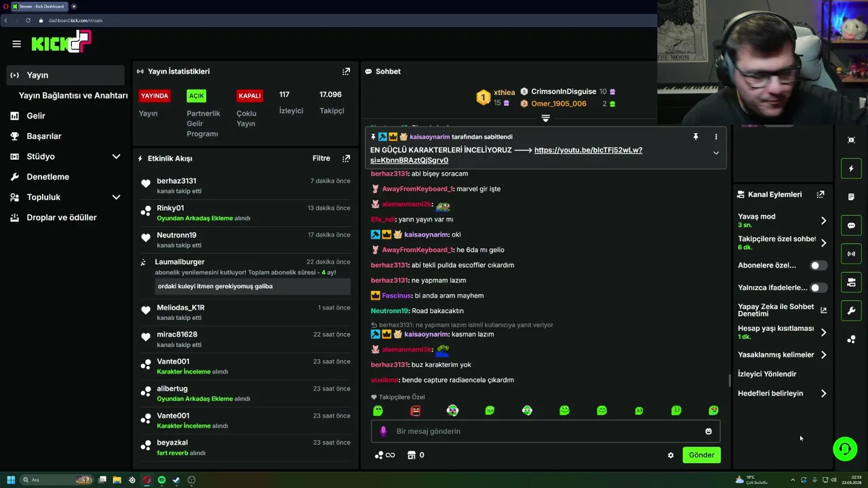This screenshot has width=868, height=488.
Task: Insert the red angry emote
Action: coord(416,411)
